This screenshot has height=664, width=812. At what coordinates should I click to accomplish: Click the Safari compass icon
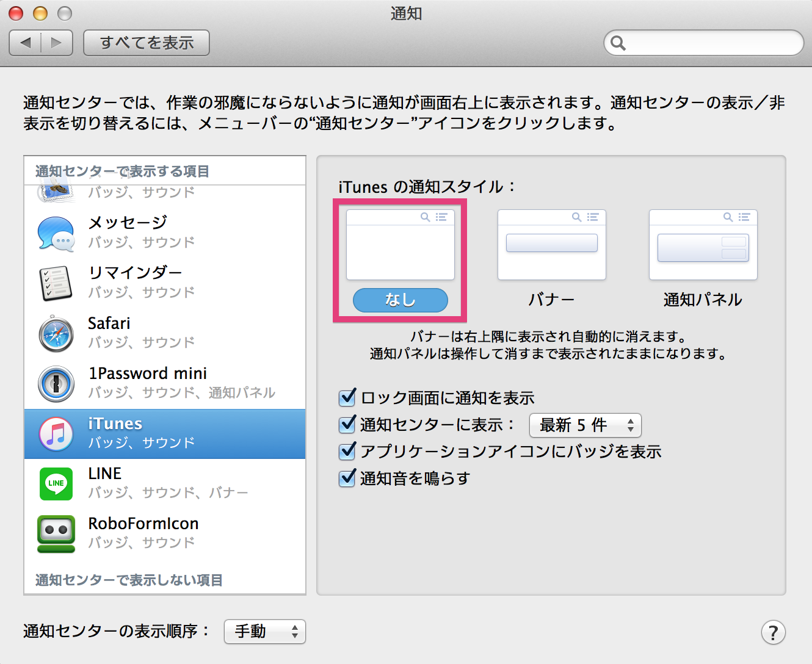point(56,334)
